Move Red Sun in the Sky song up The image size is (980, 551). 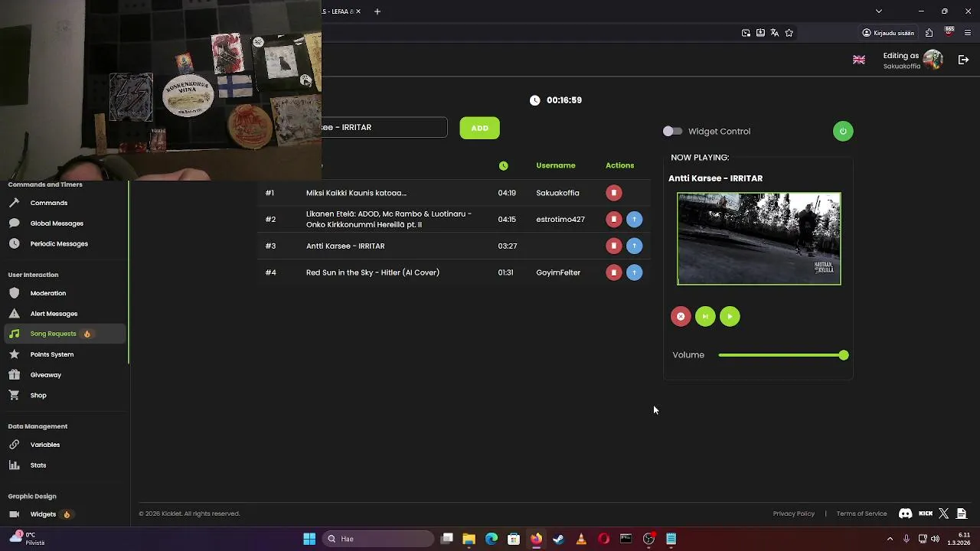634,272
